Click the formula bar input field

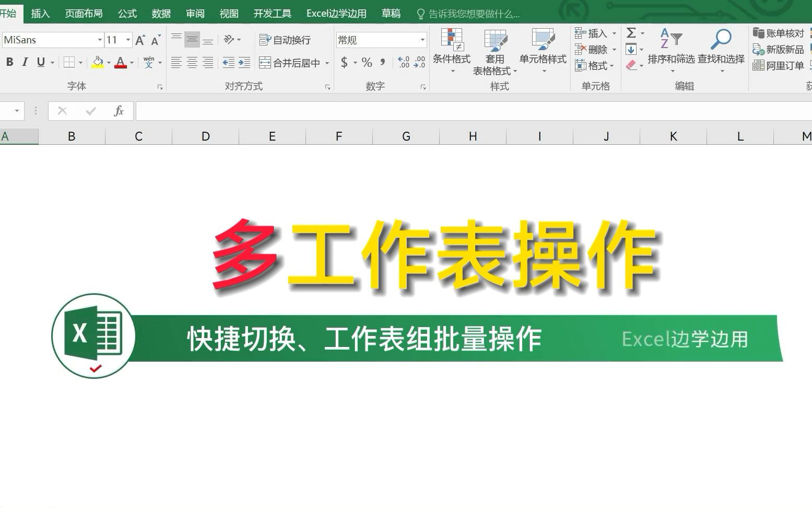(474, 111)
